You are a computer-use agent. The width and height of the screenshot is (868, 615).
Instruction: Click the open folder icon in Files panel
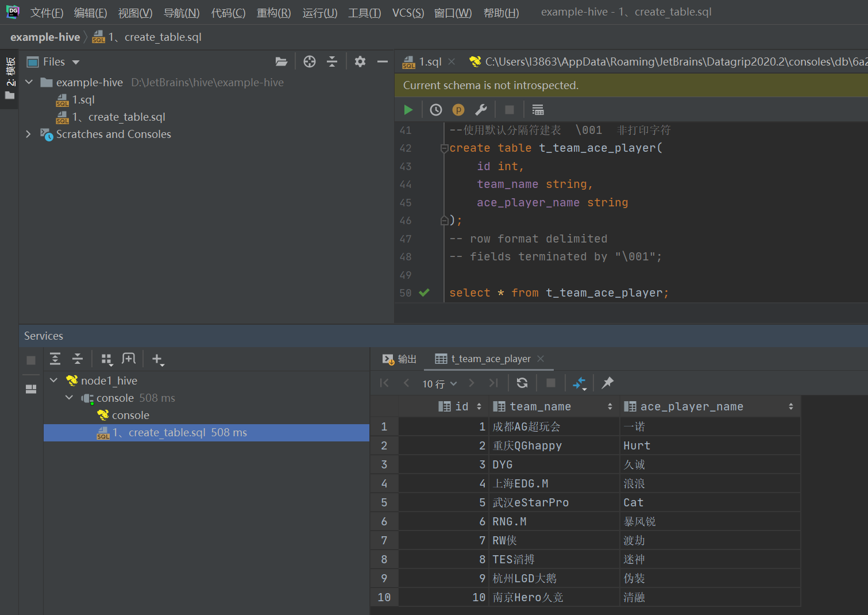pos(281,61)
